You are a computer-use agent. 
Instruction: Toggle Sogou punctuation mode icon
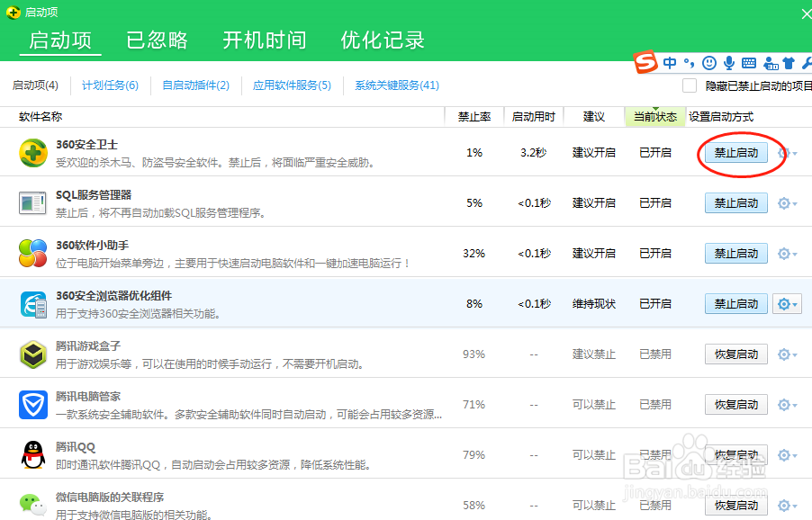[x=689, y=63]
